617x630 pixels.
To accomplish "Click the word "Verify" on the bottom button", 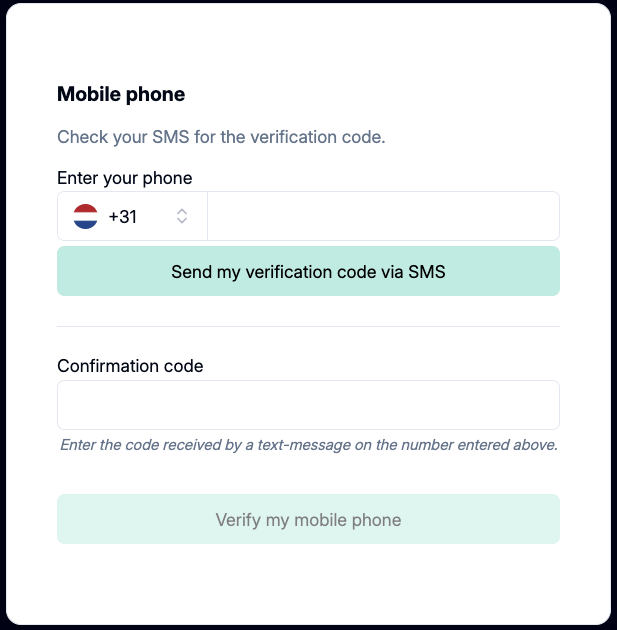I will pyautogui.click(x=238, y=520).
